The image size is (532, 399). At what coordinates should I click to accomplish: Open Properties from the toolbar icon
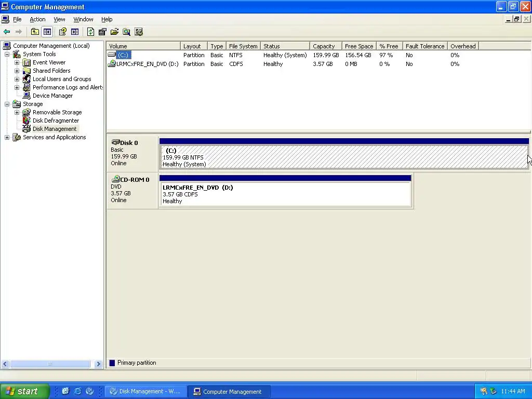click(102, 32)
